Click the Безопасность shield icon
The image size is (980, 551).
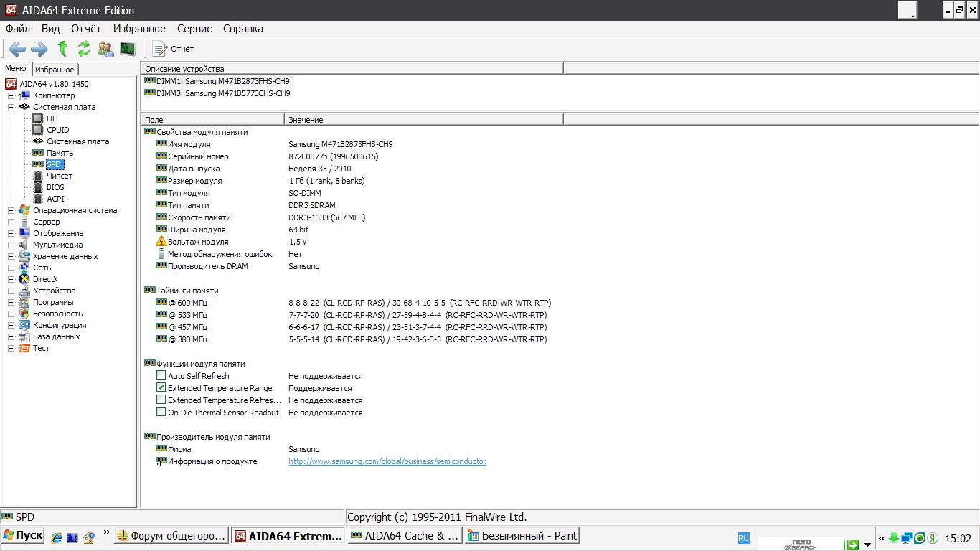[24, 314]
